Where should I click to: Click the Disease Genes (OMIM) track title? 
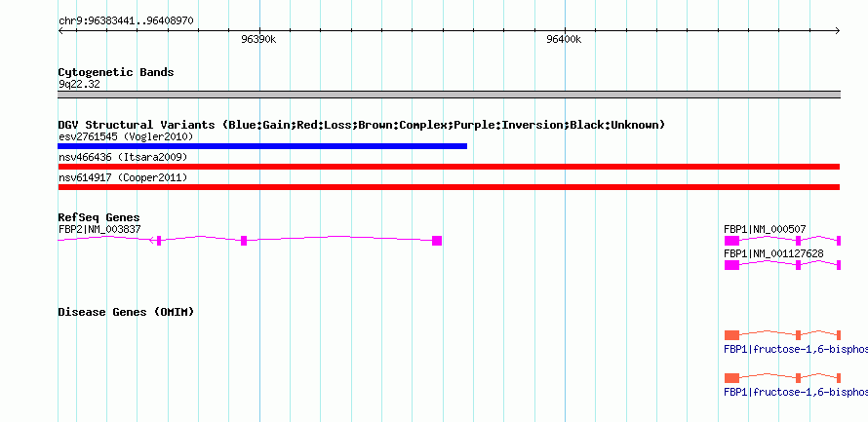point(126,312)
